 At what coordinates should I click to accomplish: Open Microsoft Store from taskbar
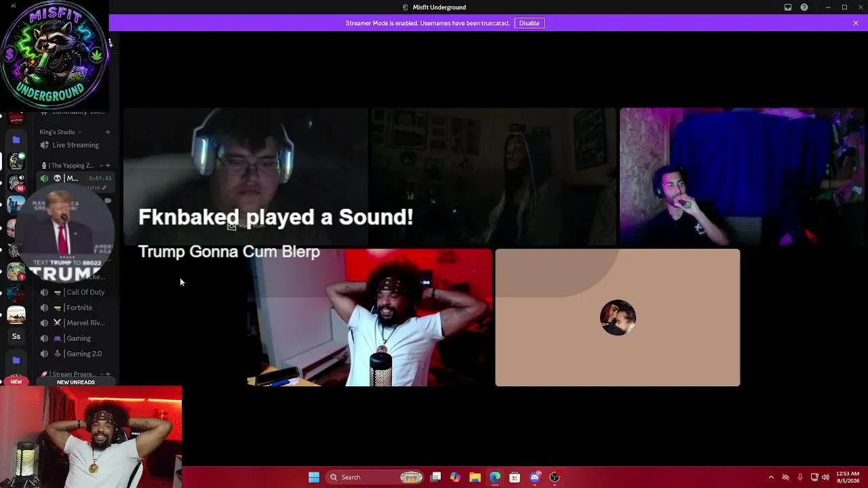click(x=515, y=477)
